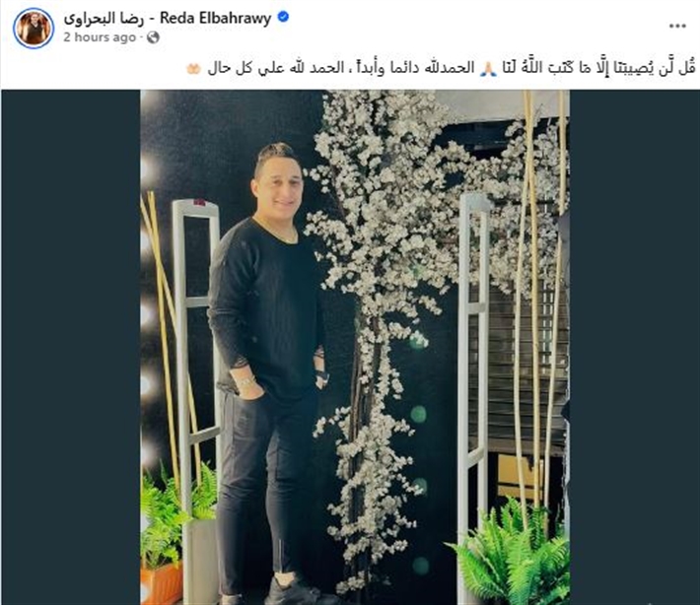The width and height of the screenshot is (700, 605).
Task: Click the Arabic name رضا البحراوى
Action: pos(104,19)
